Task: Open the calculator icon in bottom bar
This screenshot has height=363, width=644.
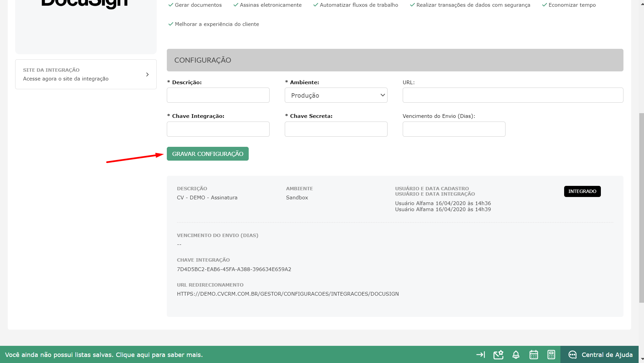Action: click(x=551, y=355)
